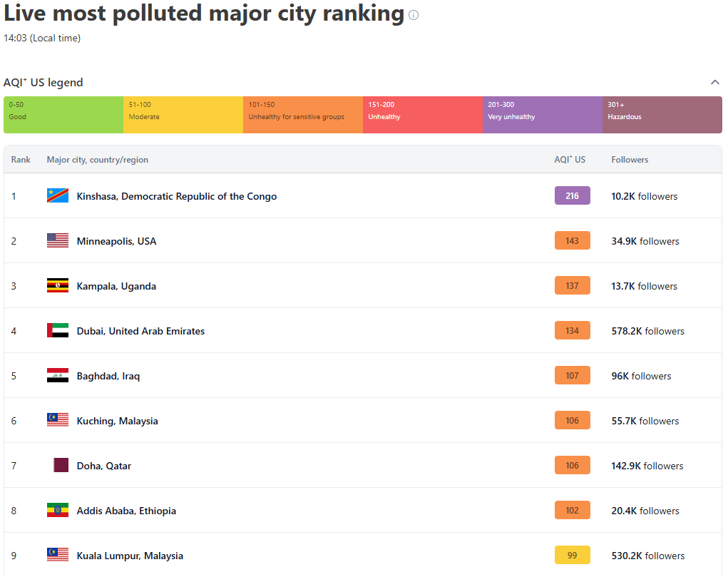The width and height of the screenshot is (728, 577).
Task: Click the Uganda flag icon
Action: [58, 286]
